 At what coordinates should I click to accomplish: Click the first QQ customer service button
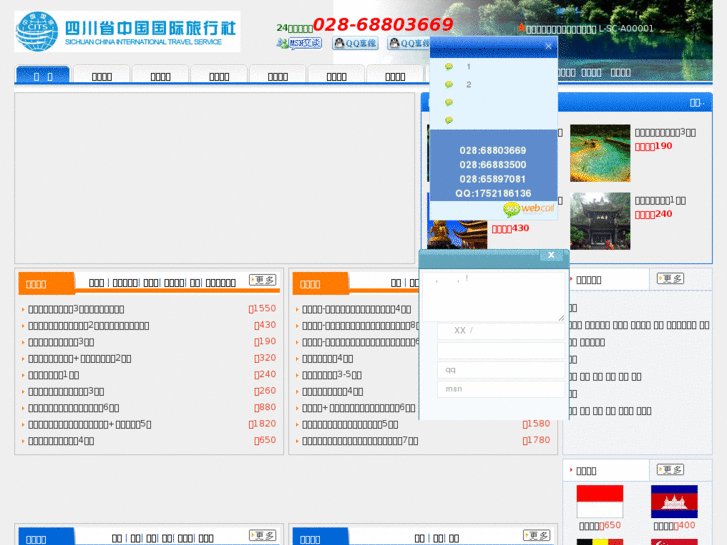[355, 44]
